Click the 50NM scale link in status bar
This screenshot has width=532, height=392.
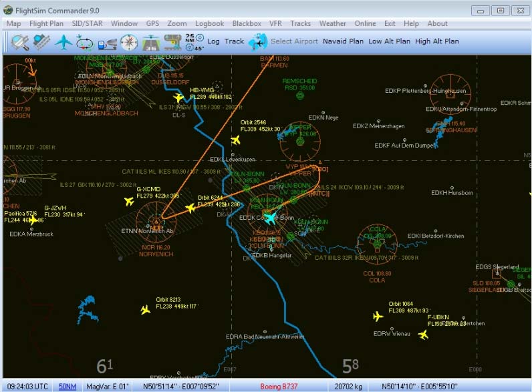[x=67, y=386]
